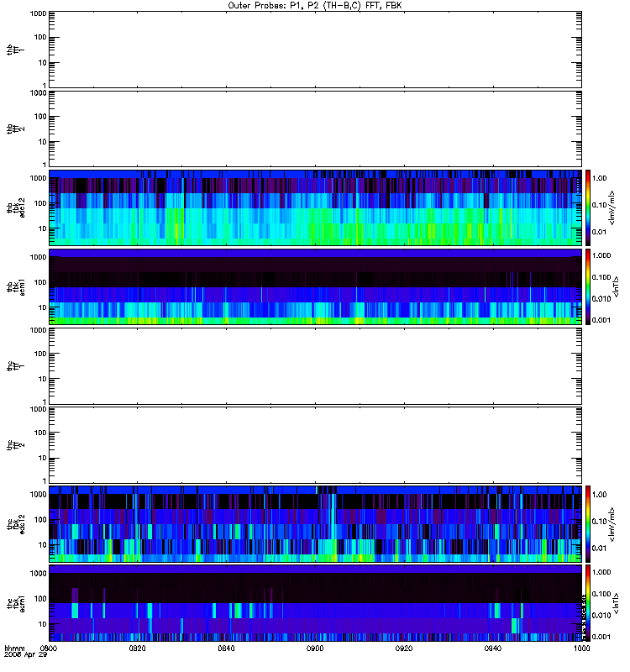Click the "1000" y-axis tick of thb fff 1
Viewport: 630px width, 672px height.
38,13
